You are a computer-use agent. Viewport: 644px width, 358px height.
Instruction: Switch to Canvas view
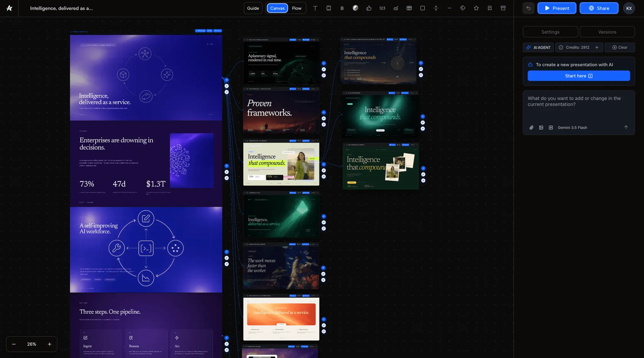[x=277, y=8]
